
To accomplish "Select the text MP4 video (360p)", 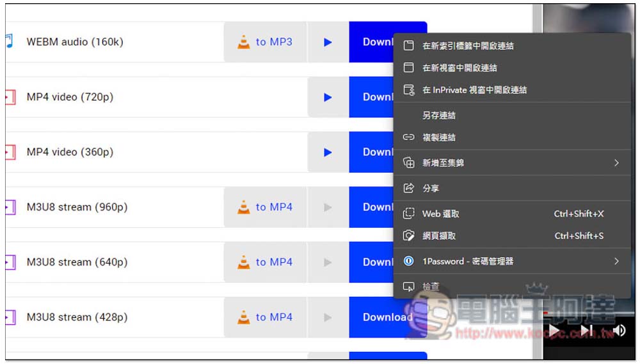I will (70, 152).
